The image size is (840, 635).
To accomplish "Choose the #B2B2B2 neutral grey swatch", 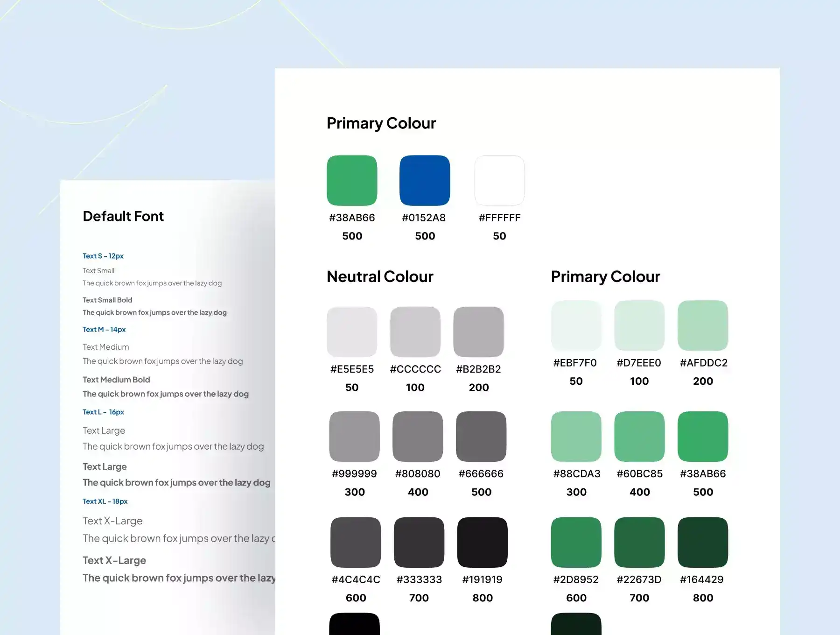I will [x=478, y=332].
